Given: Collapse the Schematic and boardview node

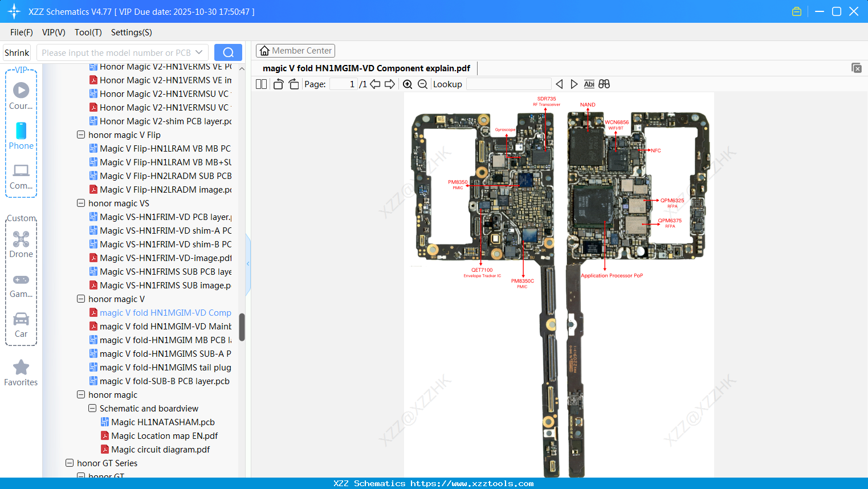Looking at the screenshot, I should (92, 409).
